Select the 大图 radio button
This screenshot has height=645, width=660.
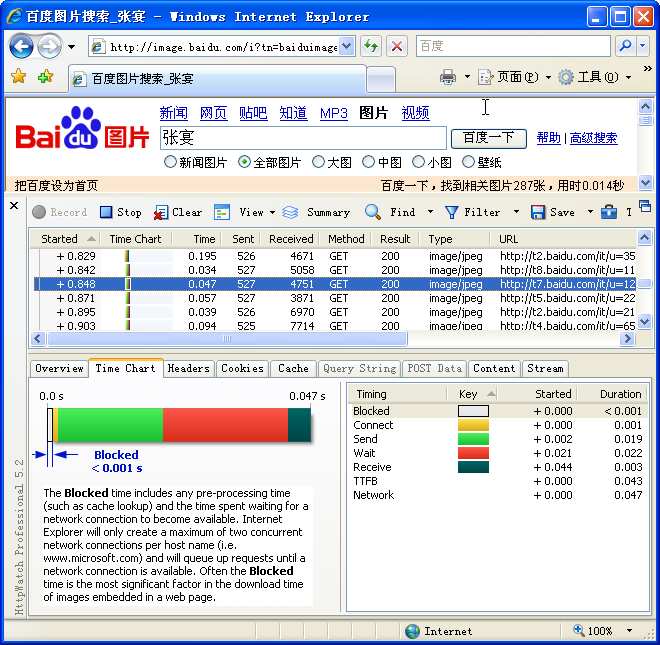(319, 162)
